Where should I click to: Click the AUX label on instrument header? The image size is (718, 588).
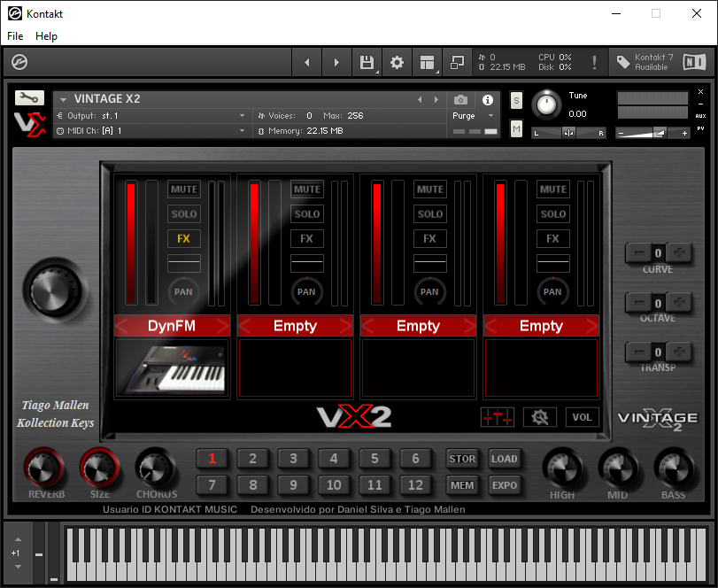click(700, 116)
